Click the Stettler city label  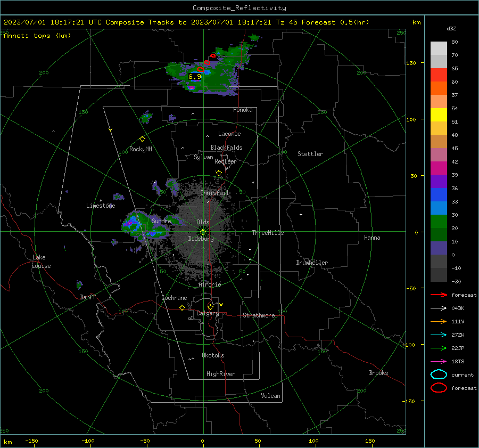coord(310,154)
